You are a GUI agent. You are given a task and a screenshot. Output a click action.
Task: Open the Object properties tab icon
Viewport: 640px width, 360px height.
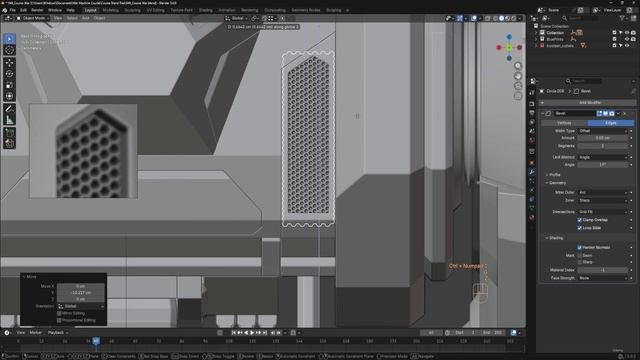[532, 162]
